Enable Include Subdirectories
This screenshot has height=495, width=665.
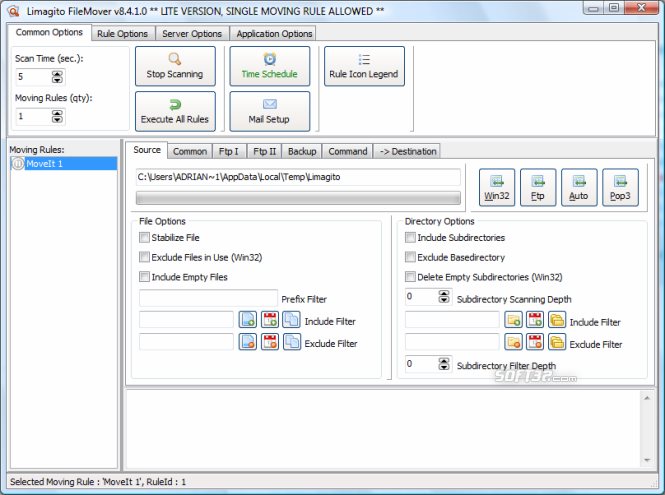tap(410, 238)
